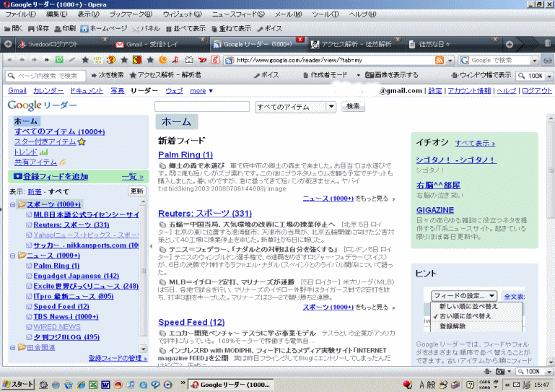Open the address bar history dropdown
The image size is (555, 392).
click(x=450, y=61)
